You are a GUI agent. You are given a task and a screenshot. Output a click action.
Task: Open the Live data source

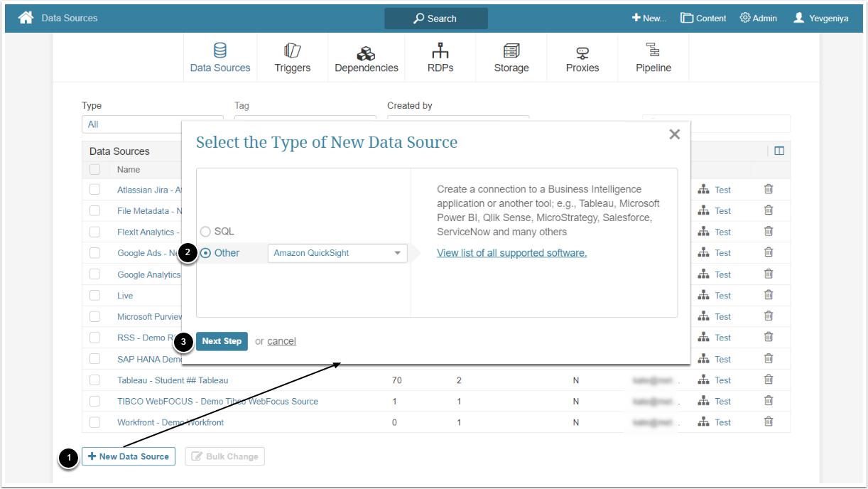125,296
